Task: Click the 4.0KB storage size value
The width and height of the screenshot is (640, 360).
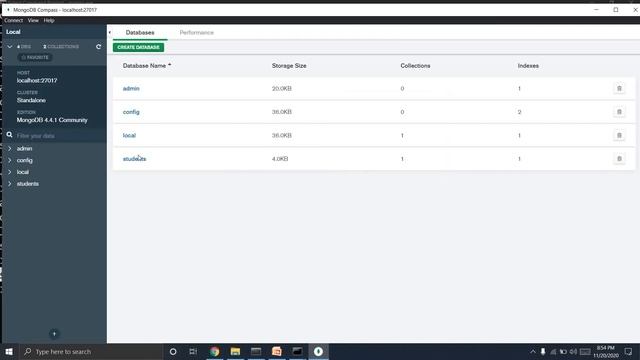Action: [280, 159]
